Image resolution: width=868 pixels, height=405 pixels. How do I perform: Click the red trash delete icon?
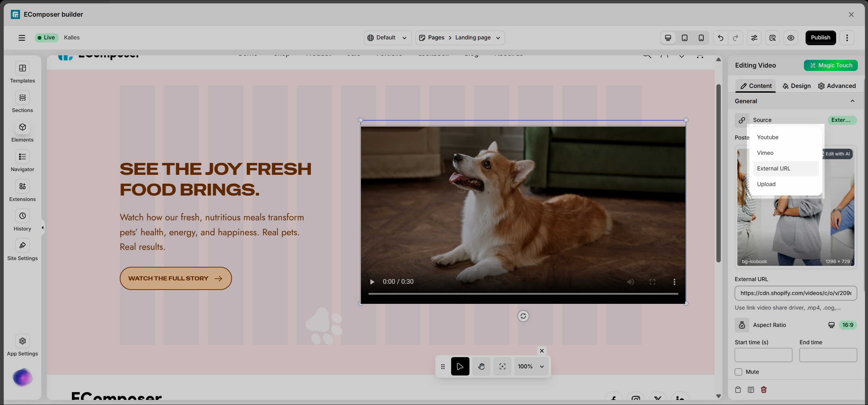click(x=764, y=389)
